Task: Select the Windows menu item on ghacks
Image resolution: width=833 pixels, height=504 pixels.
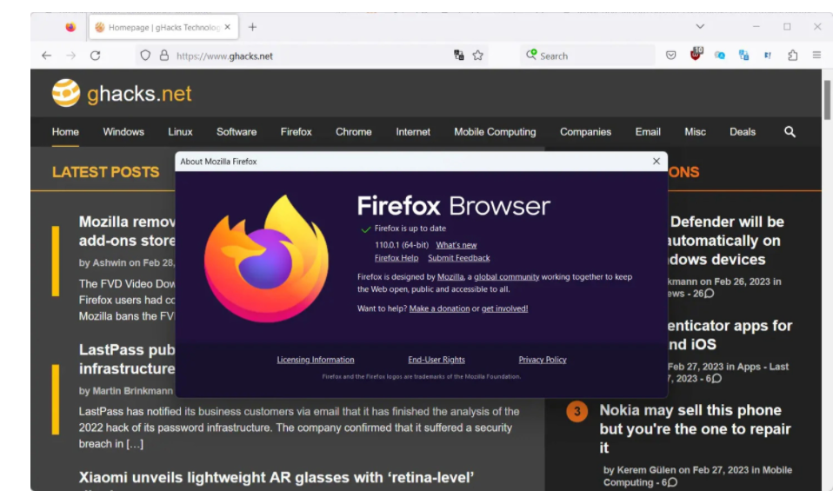Action: point(123,132)
